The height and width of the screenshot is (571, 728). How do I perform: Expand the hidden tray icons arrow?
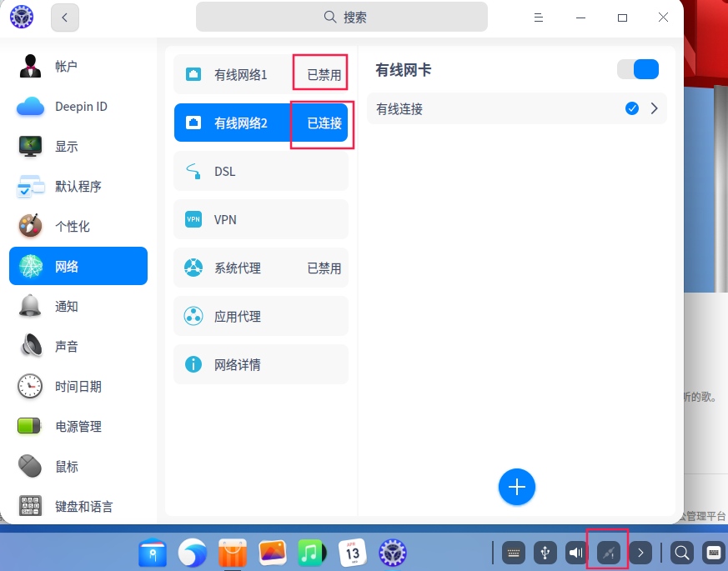640,551
